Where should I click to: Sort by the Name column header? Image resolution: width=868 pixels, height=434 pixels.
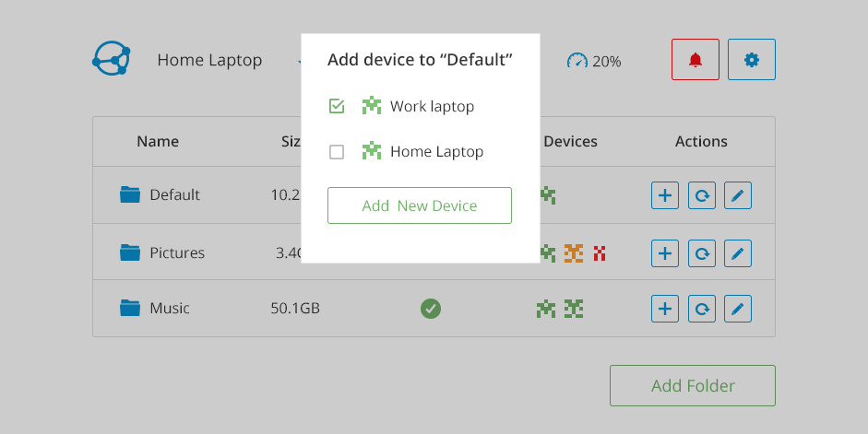point(158,142)
